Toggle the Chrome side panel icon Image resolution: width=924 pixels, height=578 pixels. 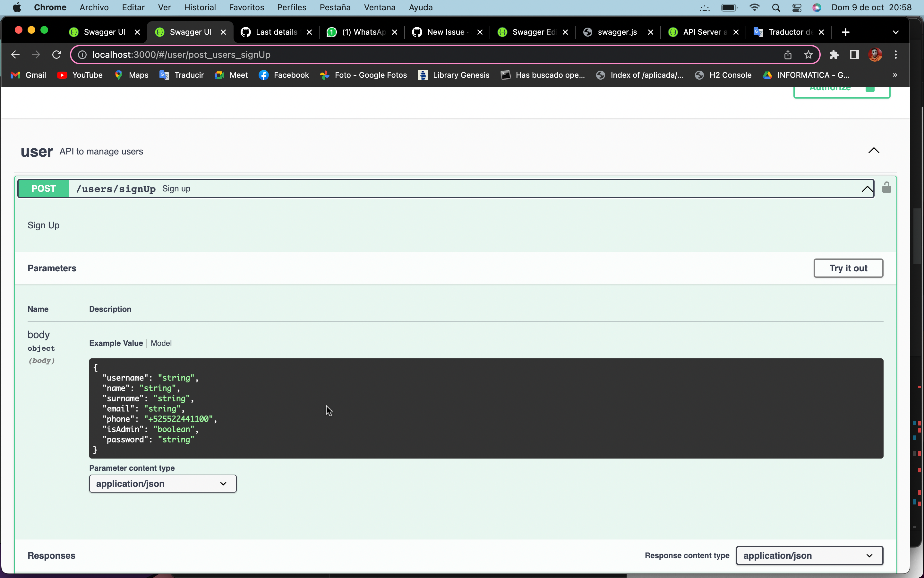click(854, 55)
